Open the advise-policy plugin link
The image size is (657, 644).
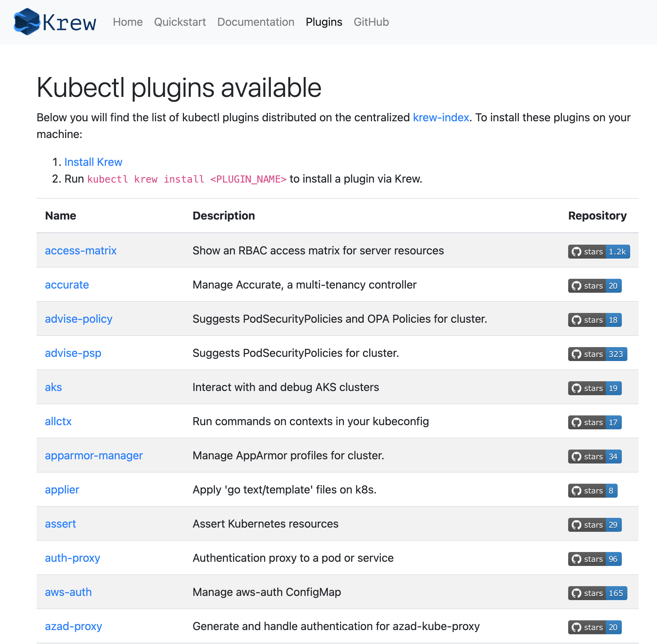(x=79, y=319)
